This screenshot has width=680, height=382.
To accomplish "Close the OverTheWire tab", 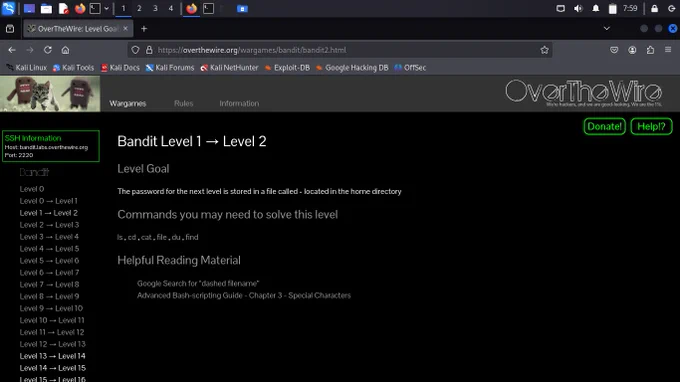I will 125,29.
